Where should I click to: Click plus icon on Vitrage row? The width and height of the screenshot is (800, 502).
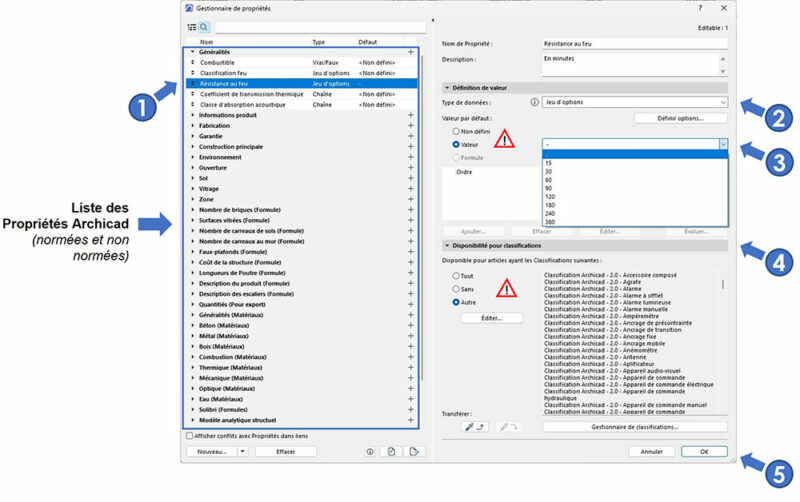pyautogui.click(x=411, y=189)
